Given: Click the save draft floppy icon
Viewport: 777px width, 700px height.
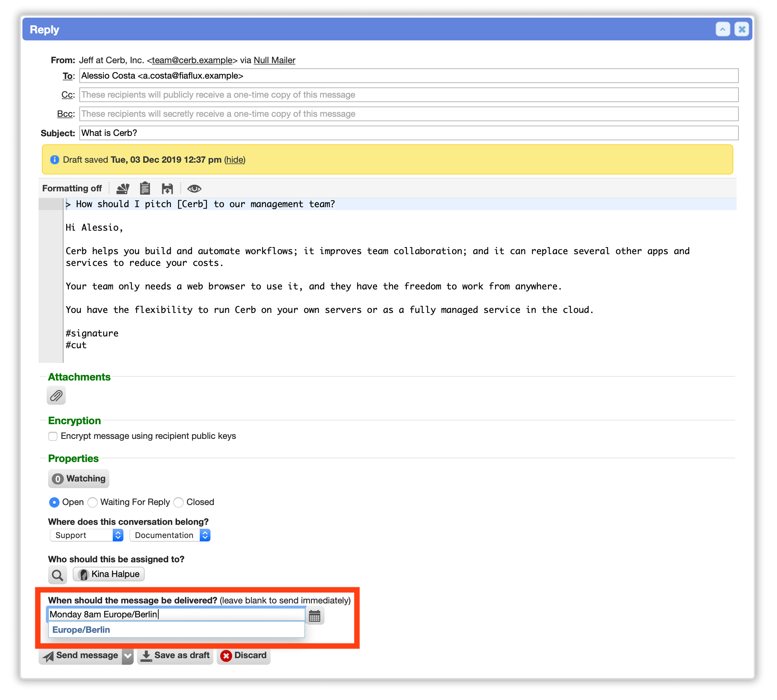Looking at the screenshot, I should pos(167,188).
